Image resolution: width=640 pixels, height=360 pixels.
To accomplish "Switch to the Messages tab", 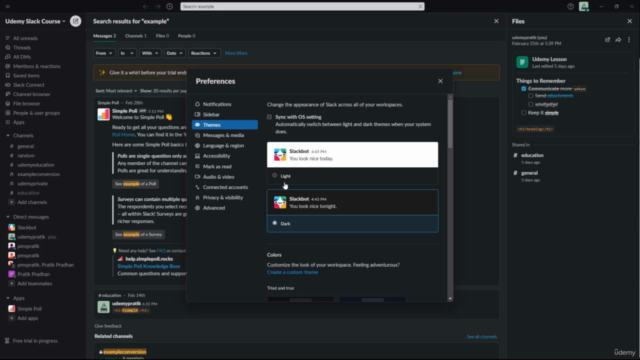I will (x=104, y=36).
